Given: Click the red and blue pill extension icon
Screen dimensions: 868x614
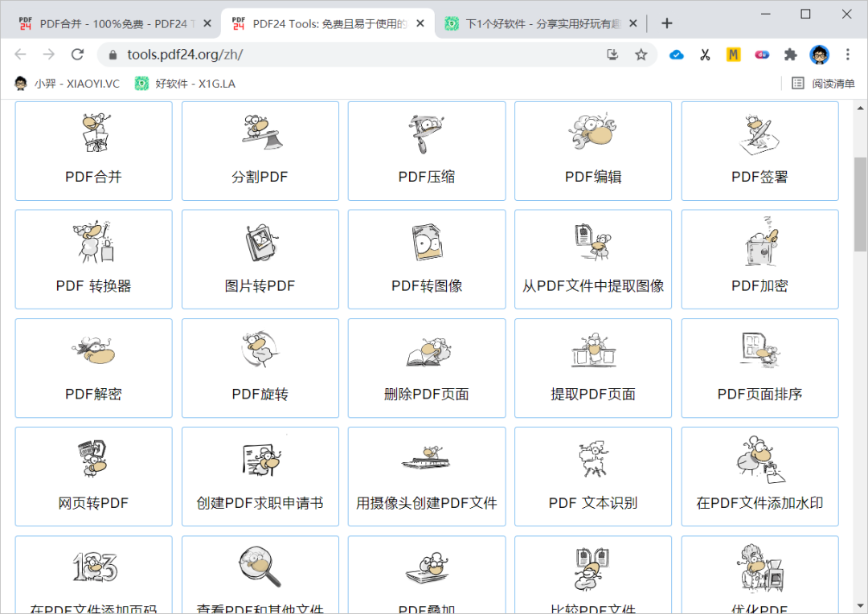Looking at the screenshot, I should point(762,55).
